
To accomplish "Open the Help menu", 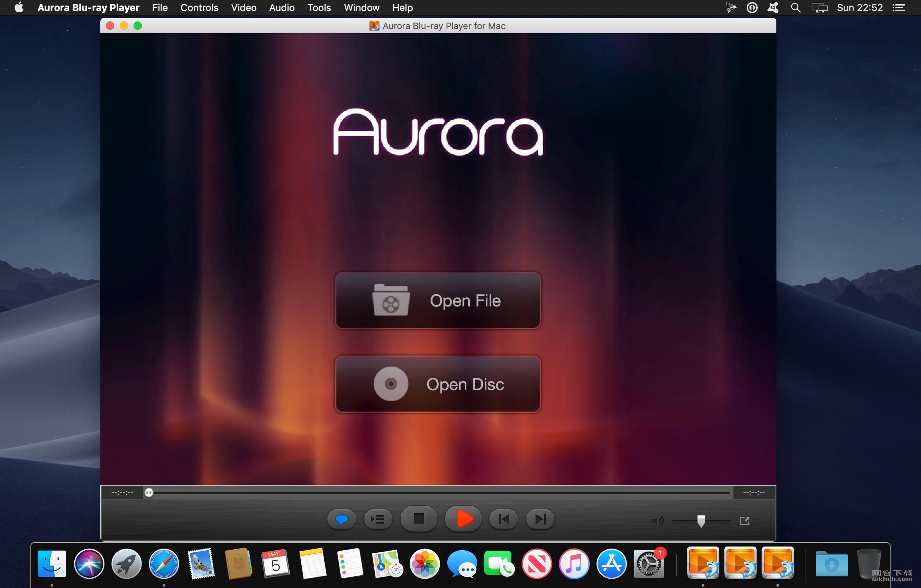I will (402, 8).
